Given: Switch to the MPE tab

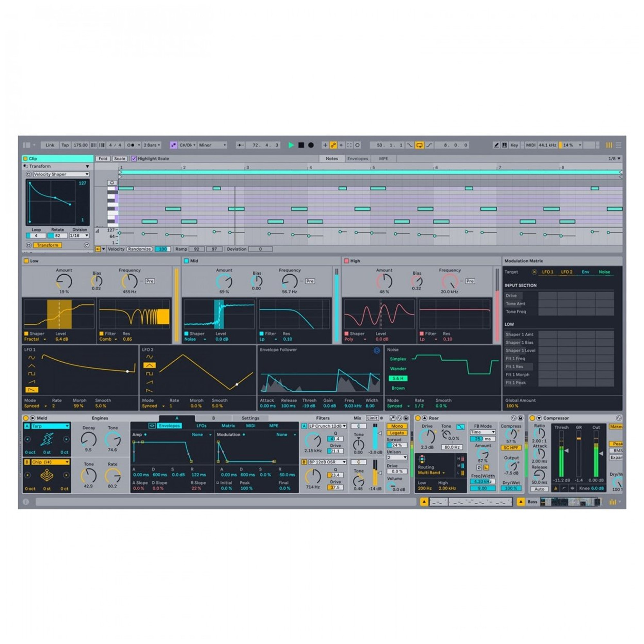Looking at the screenshot, I should pyautogui.click(x=383, y=159).
